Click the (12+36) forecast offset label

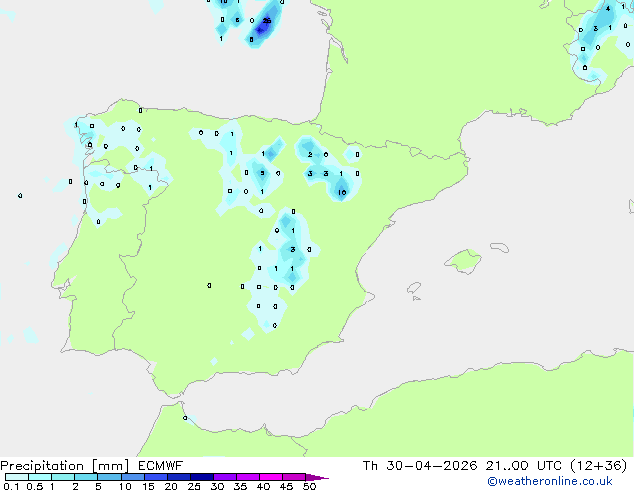(598, 466)
